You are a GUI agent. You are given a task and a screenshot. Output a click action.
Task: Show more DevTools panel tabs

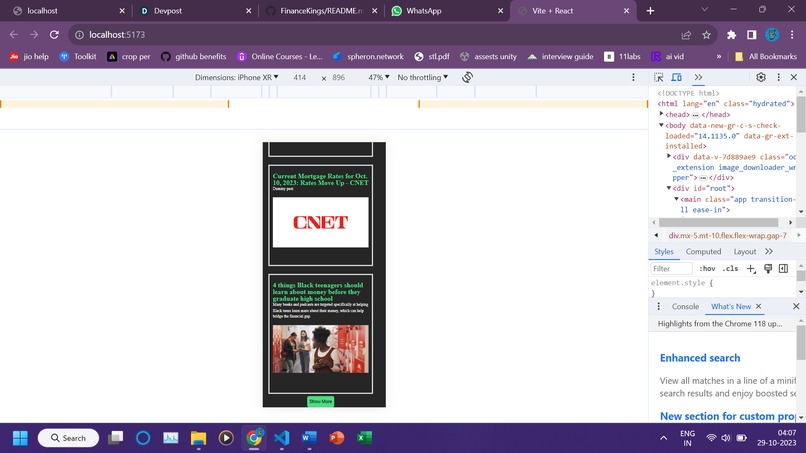tap(698, 77)
